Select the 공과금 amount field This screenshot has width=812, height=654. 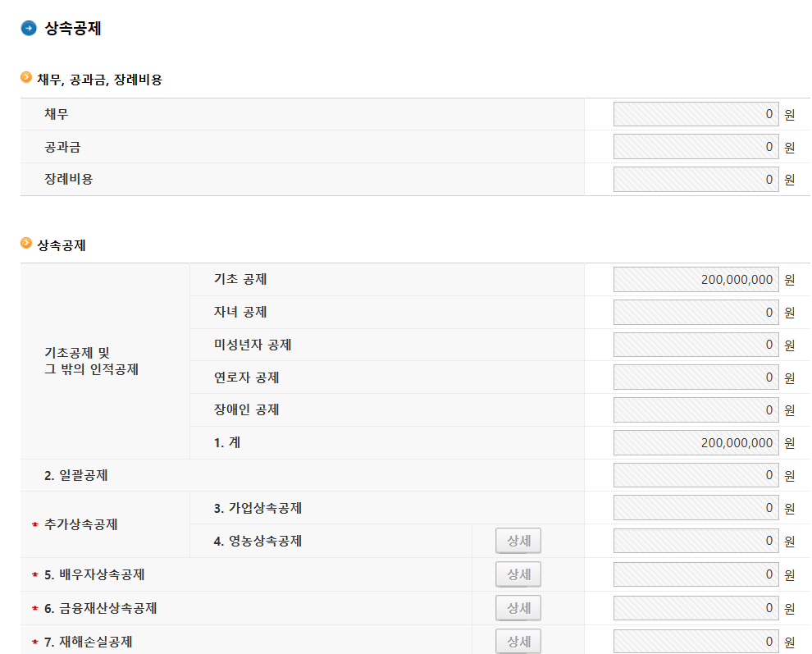pyautogui.click(x=696, y=147)
